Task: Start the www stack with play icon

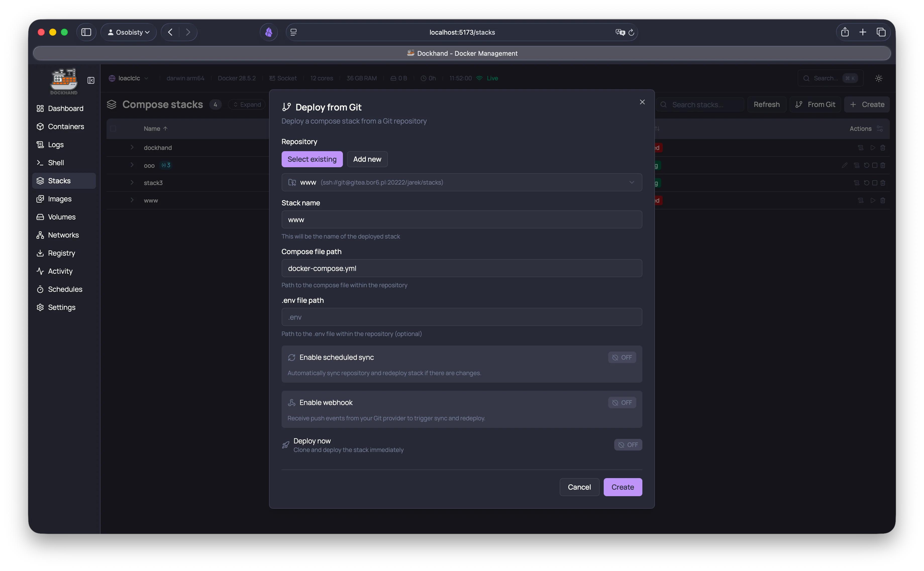Action: (873, 200)
